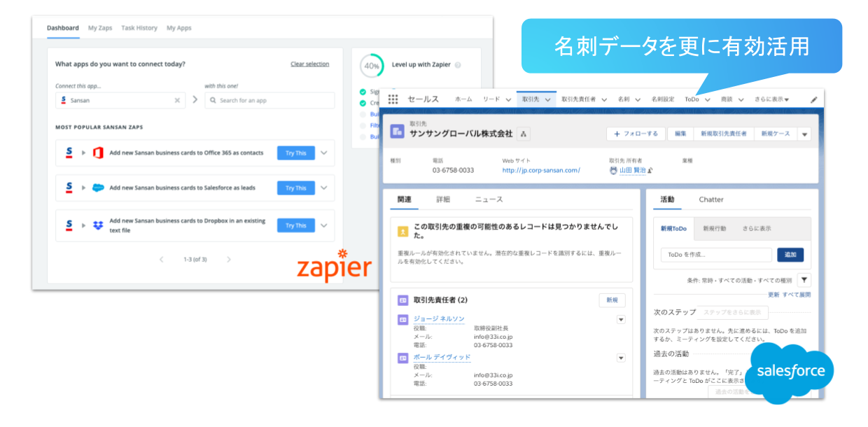The width and height of the screenshot is (868, 427).
Task: Go to the next page of Sansan Zaps
Action: click(x=229, y=259)
